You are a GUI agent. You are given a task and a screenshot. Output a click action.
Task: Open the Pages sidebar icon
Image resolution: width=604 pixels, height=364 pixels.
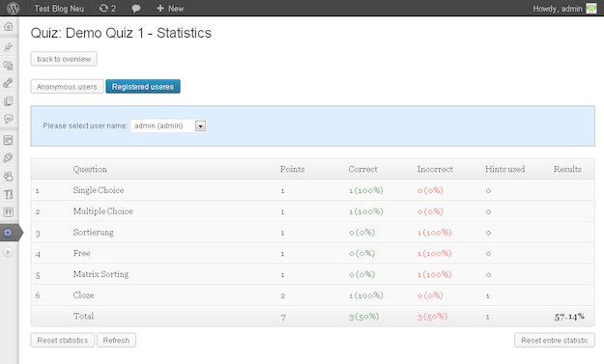point(9,100)
